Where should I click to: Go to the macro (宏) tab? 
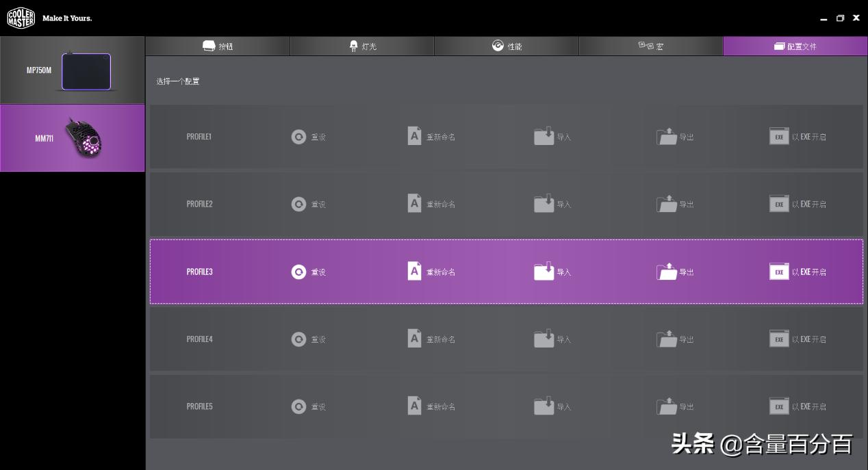pos(651,46)
